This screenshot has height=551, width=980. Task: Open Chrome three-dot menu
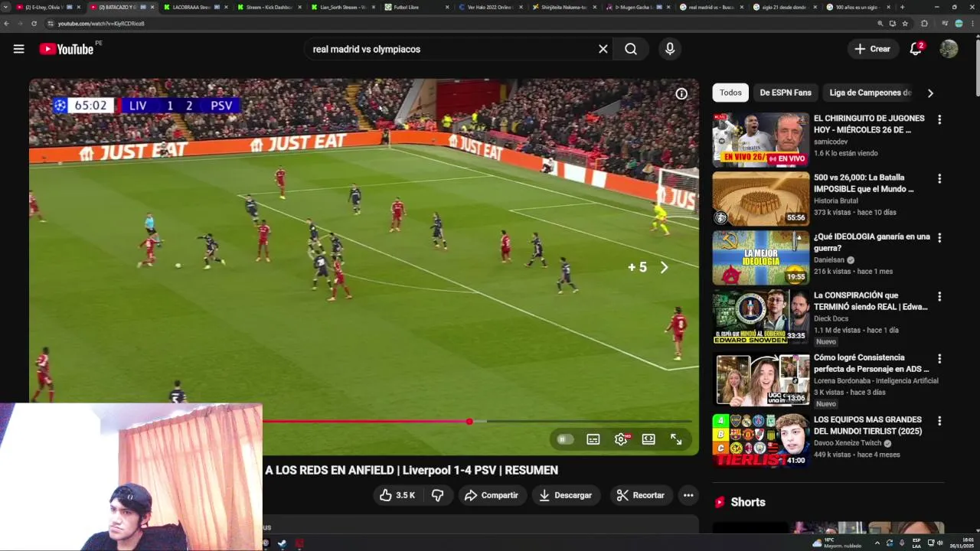tap(972, 24)
